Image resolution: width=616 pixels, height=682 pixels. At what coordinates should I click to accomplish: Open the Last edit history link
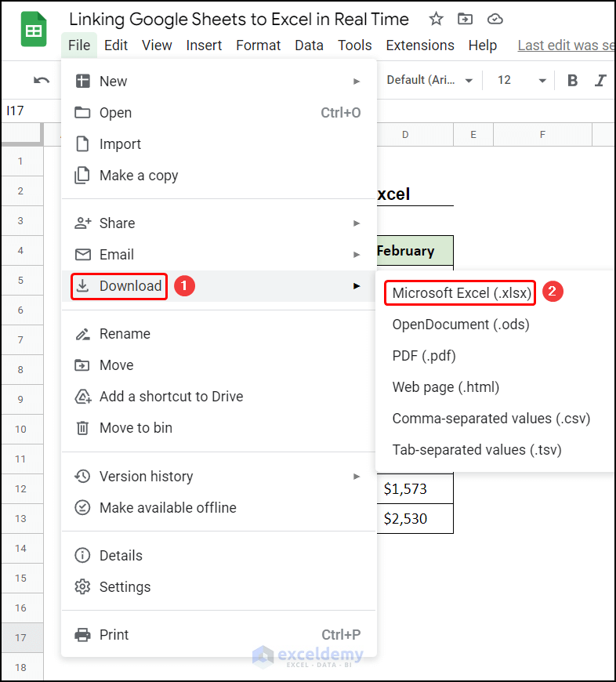click(566, 45)
